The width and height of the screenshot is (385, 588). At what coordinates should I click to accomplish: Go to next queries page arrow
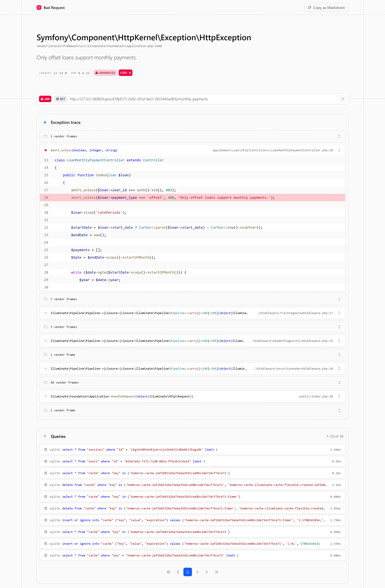tap(207, 572)
